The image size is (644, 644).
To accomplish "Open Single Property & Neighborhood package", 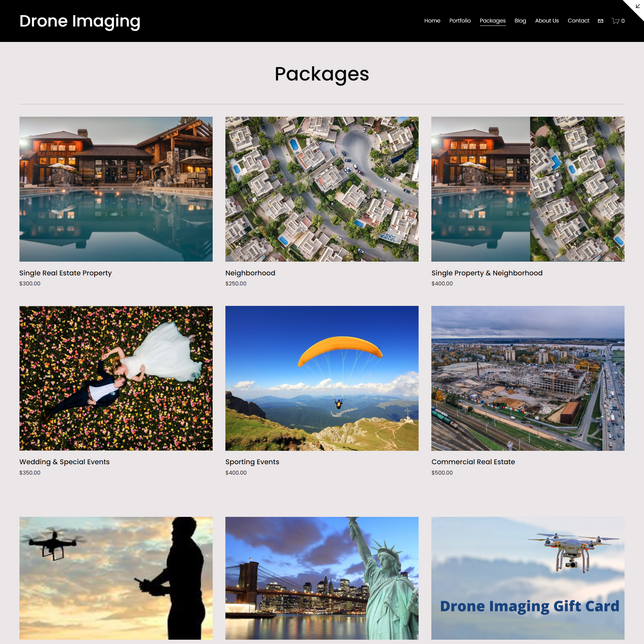I will click(x=487, y=273).
